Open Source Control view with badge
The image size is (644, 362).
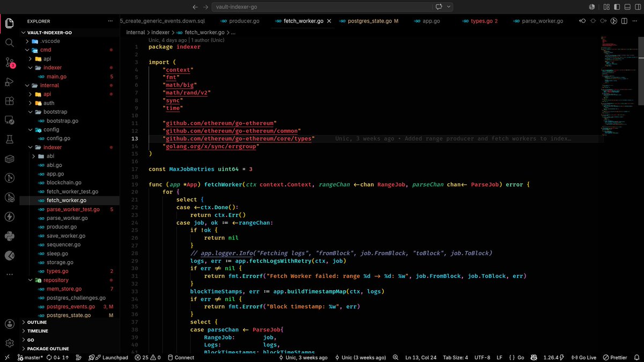tap(9, 62)
